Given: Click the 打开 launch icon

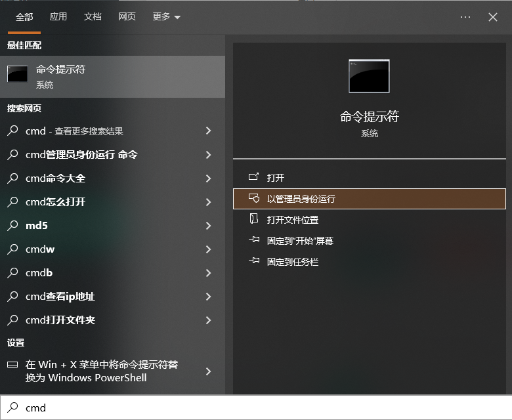Looking at the screenshot, I should [x=254, y=177].
